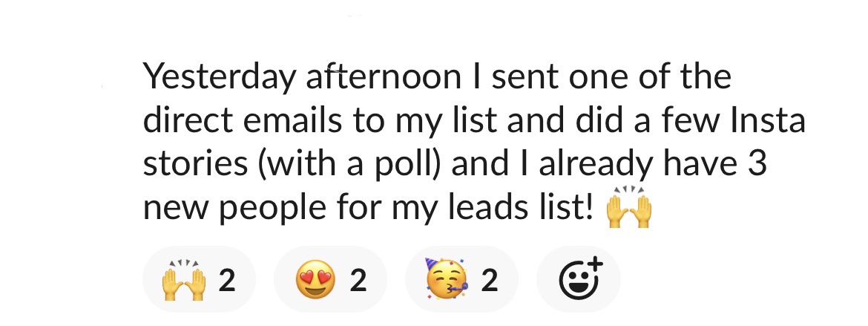Click the count beside the heart-eyes reaction
Viewport: 868px width, 326px height.
[358, 281]
